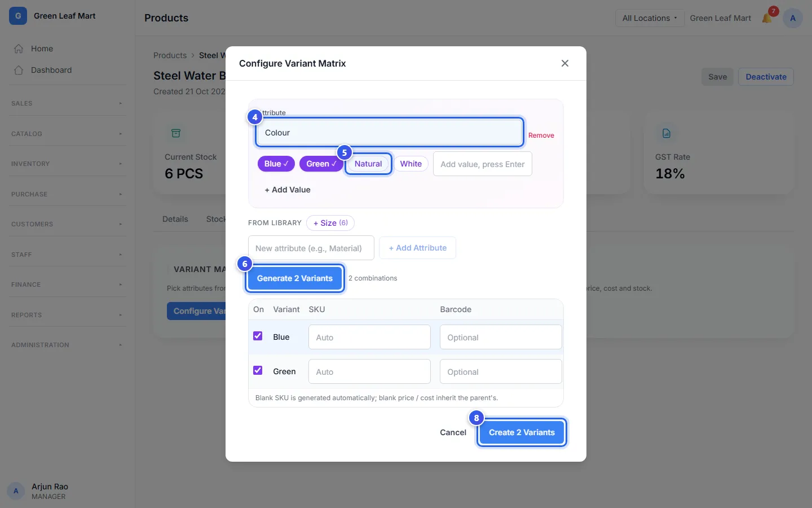This screenshot has width=812, height=508.
Task: Uncheck the Green variant checkbox
Action: [x=258, y=371]
